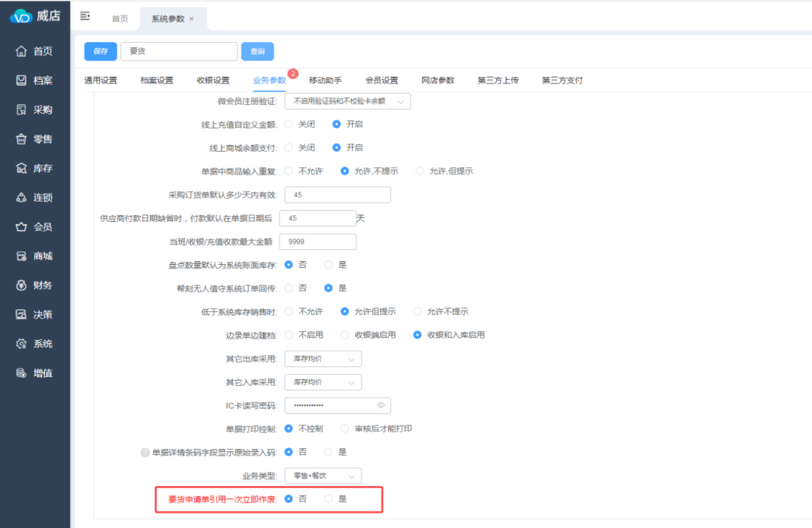This screenshot has width=812, height=528.
Task: Click the help icon beside 单据详情条码字段
Action: (145, 453)
